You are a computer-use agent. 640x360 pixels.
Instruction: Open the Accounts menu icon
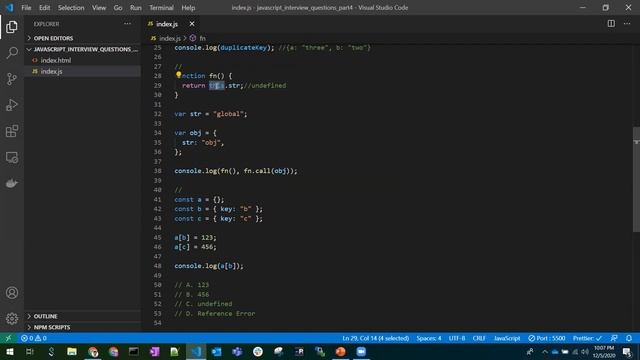[x=12, y=293]
